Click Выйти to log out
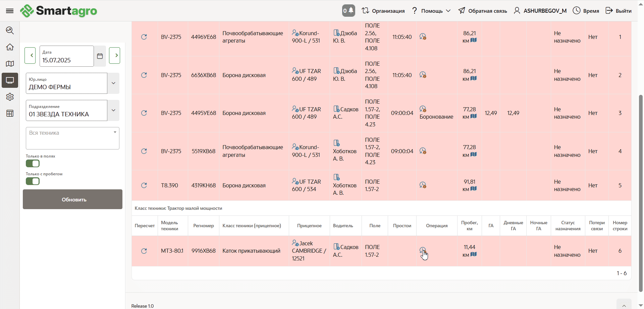Screen dimensions: 644x309 pos(619,11)
